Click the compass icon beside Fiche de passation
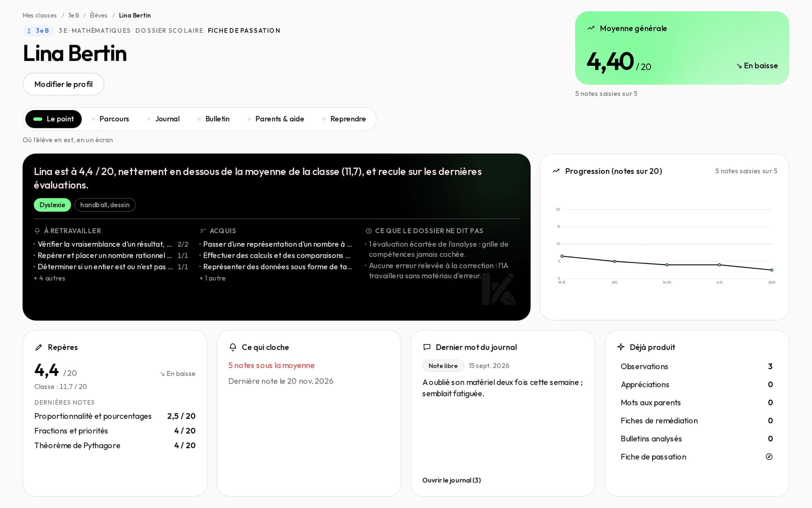The height and width of the screenshot is (508, 812). click(x=769, y=457)
